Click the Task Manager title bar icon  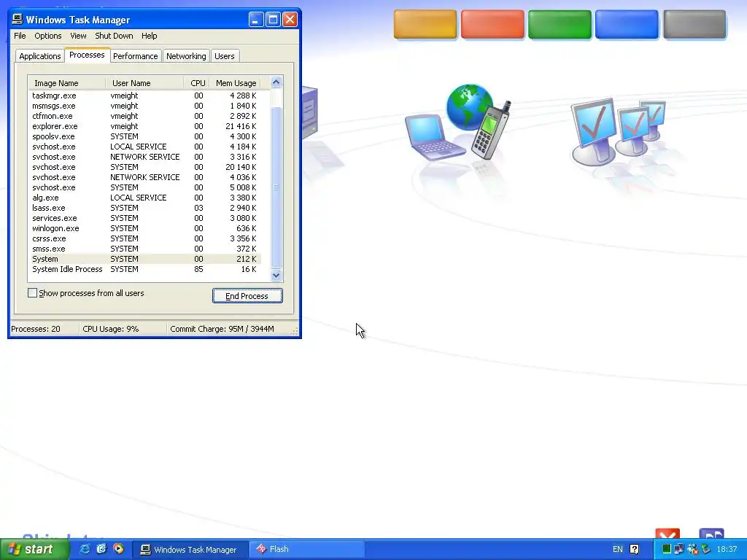tap(18, 19)
